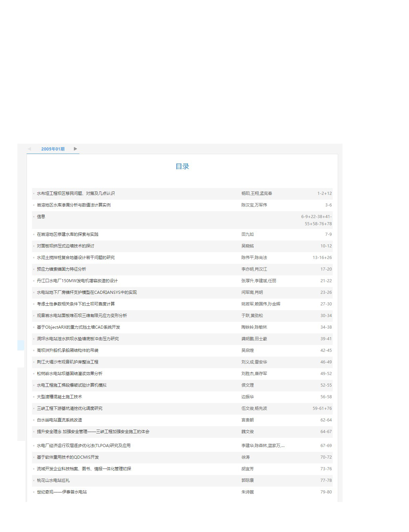Open article 松树岭水电站坝基固结灌浆效果分析
409x532 pixels.
click(70, 374)
